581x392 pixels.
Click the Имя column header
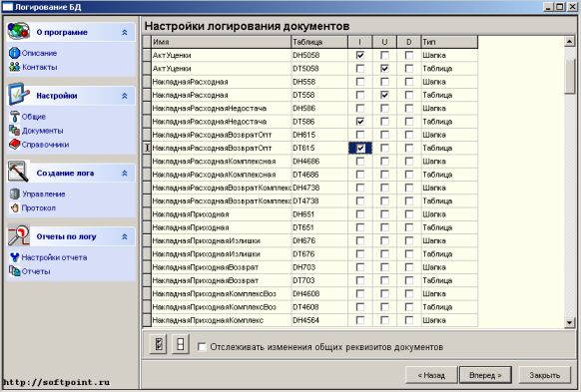[x=222, y=42]
